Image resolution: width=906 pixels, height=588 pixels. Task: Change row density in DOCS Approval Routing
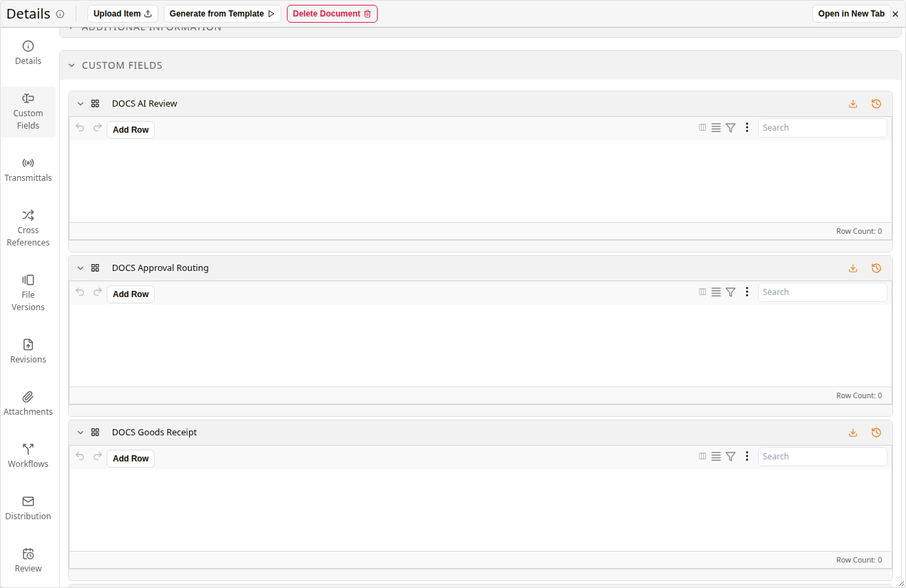(x=716, y=292)
